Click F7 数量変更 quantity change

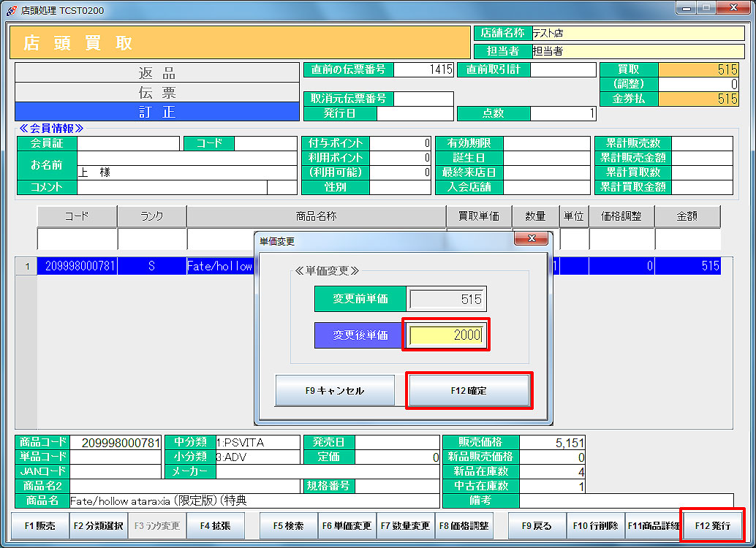pos(405,525)
